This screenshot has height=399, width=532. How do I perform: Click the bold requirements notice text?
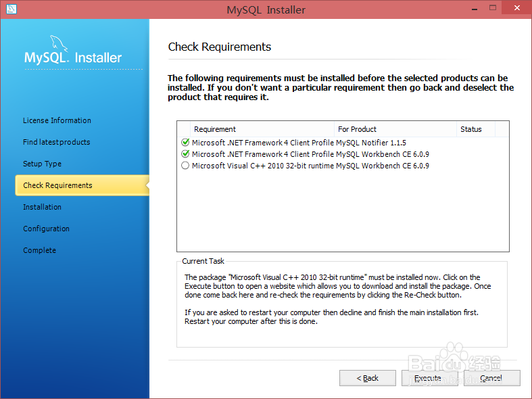click(341, 87)
